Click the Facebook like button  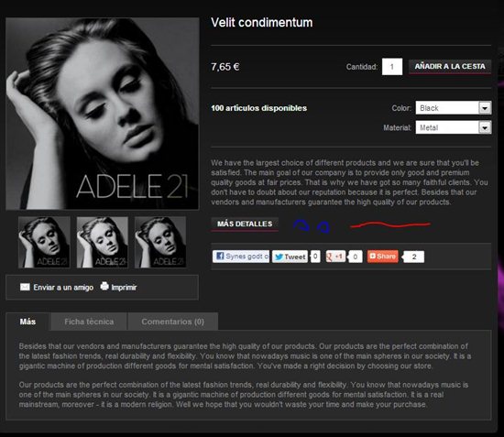[x=241, y=257]
